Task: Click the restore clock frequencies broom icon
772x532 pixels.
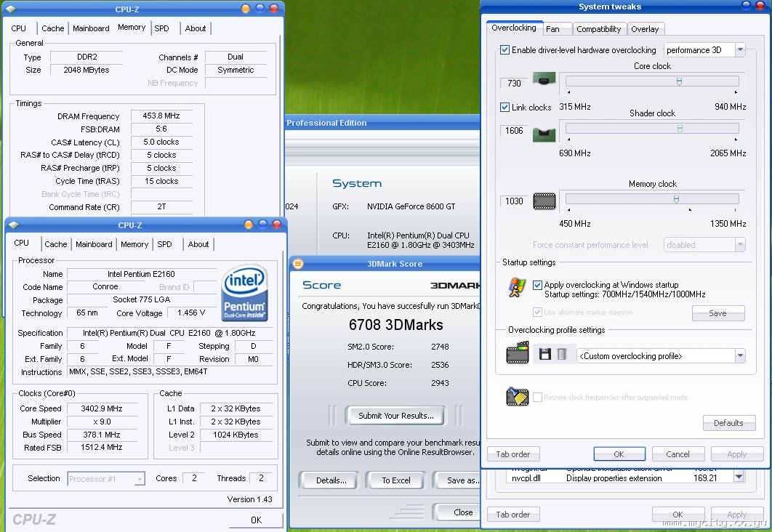Action: pyautogui.click(x=517, y=396)
